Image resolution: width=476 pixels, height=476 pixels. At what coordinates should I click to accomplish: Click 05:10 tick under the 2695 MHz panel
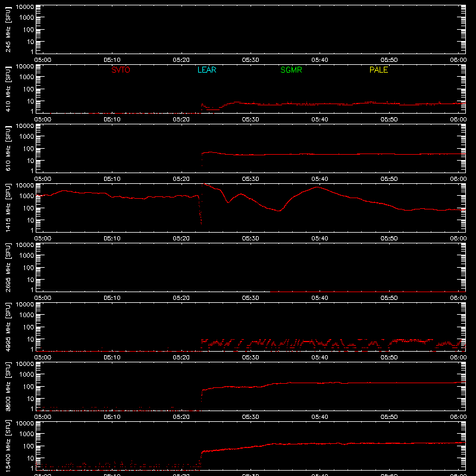tap(112, 298)
